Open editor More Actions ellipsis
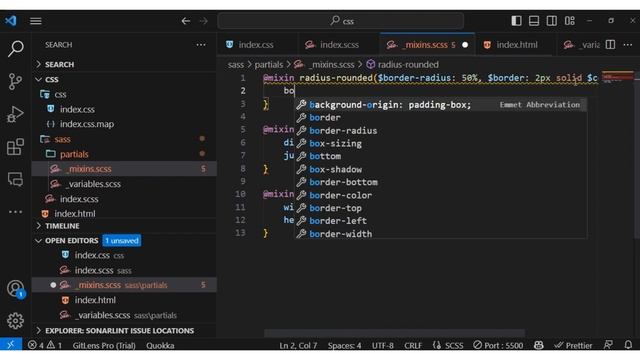Image resolution: width=640 pixels, height=360 pixels. pos(628,44)
